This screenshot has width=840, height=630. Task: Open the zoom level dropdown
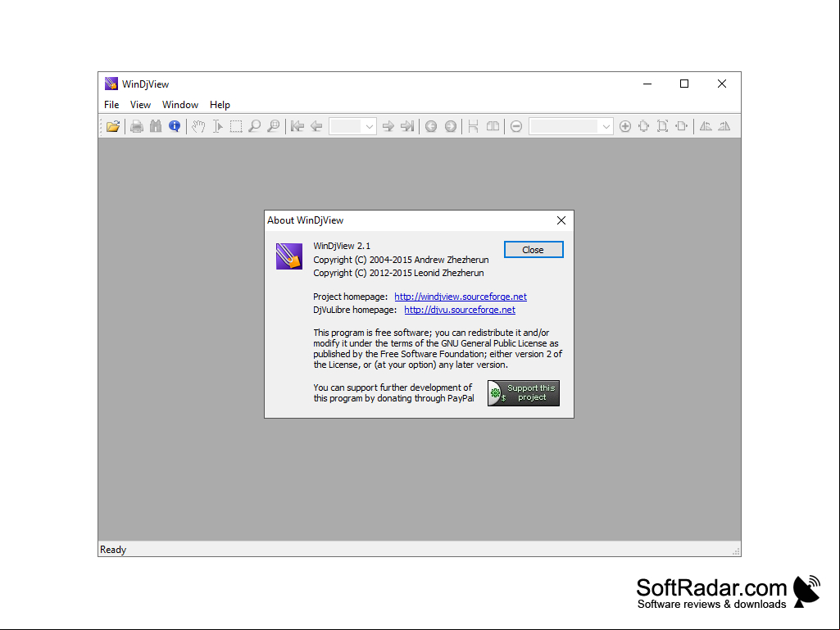tap(606, 127)
